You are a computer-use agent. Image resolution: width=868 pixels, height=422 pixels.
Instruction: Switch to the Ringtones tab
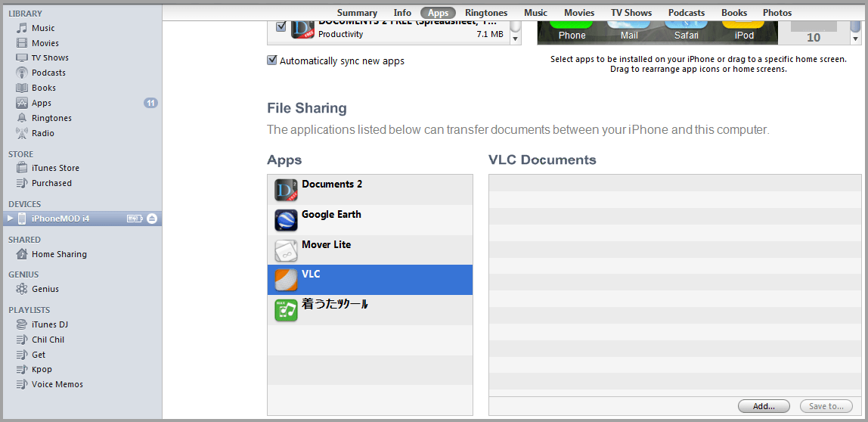[486, 13]
